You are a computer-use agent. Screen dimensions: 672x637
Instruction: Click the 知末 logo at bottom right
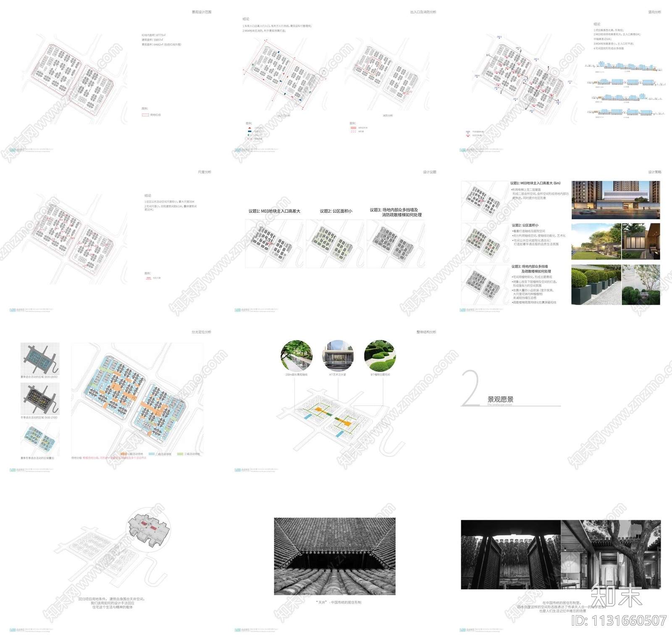click(x=616, y=596)
